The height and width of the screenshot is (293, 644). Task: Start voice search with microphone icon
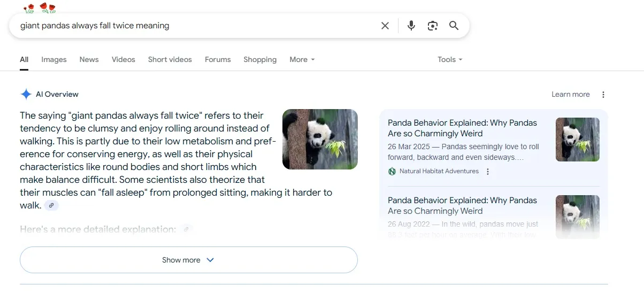coord(411,26)
